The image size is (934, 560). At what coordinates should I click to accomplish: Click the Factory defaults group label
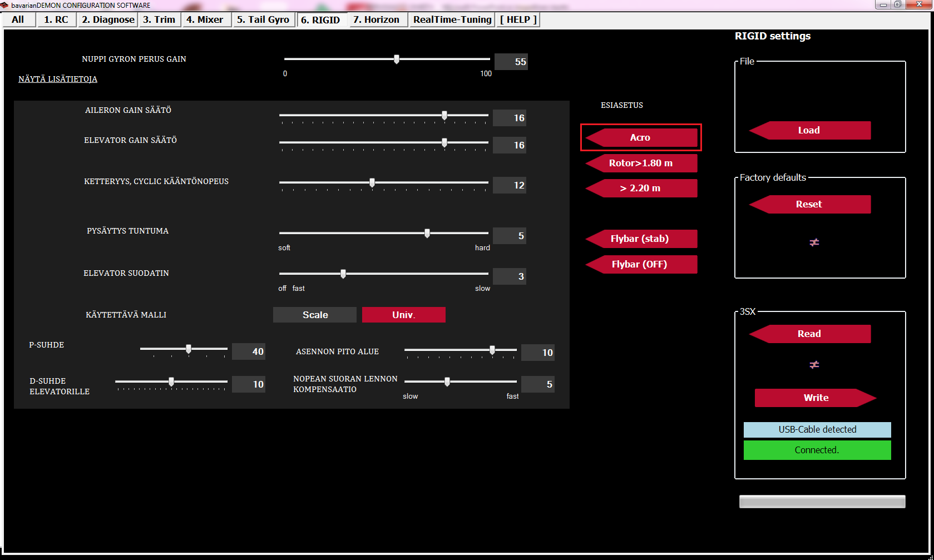point(773,177)
